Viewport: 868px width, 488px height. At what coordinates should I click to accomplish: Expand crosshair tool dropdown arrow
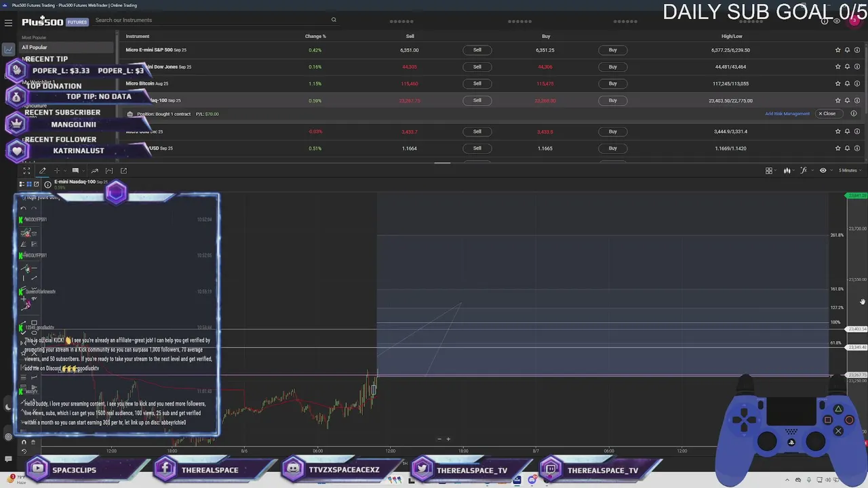[x=66, y=171]
